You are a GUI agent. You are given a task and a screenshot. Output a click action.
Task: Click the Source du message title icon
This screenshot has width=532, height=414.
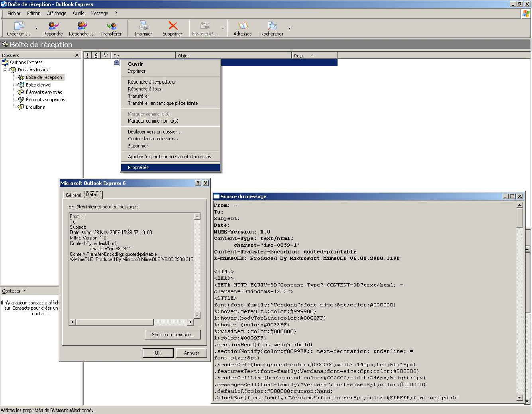tap(216, 196)
